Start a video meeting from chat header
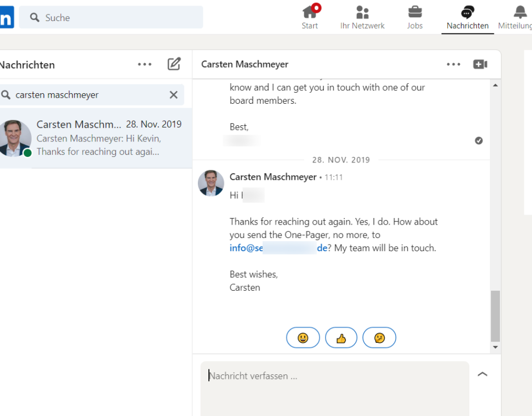 [x=480, y=64]
